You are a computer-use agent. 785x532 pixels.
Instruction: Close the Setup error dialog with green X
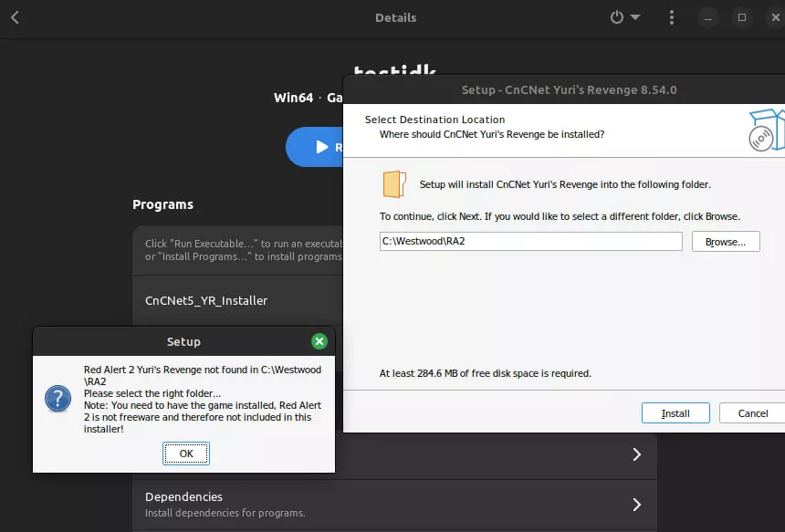point(319,341)
